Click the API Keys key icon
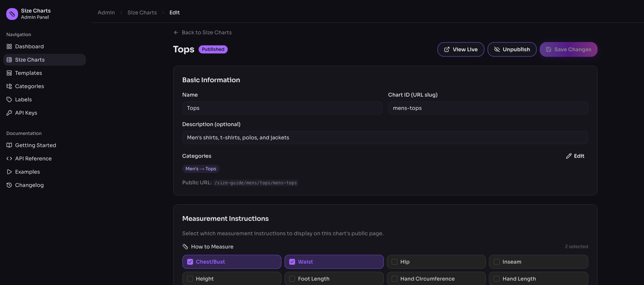The width and height of the screenshot is (644, 285). point(9,113)
